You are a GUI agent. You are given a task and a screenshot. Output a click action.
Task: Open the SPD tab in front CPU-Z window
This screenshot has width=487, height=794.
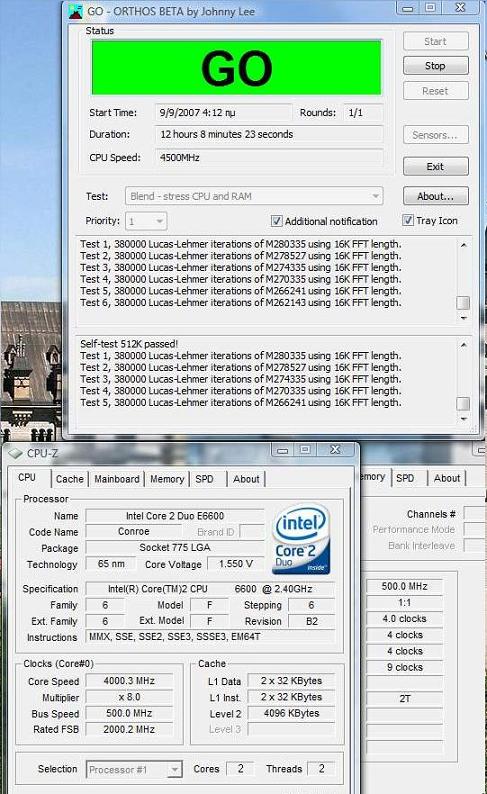[x=205, y=479]
